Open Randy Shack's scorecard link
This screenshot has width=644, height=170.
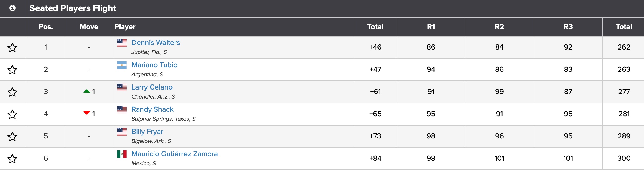point(152,109)
